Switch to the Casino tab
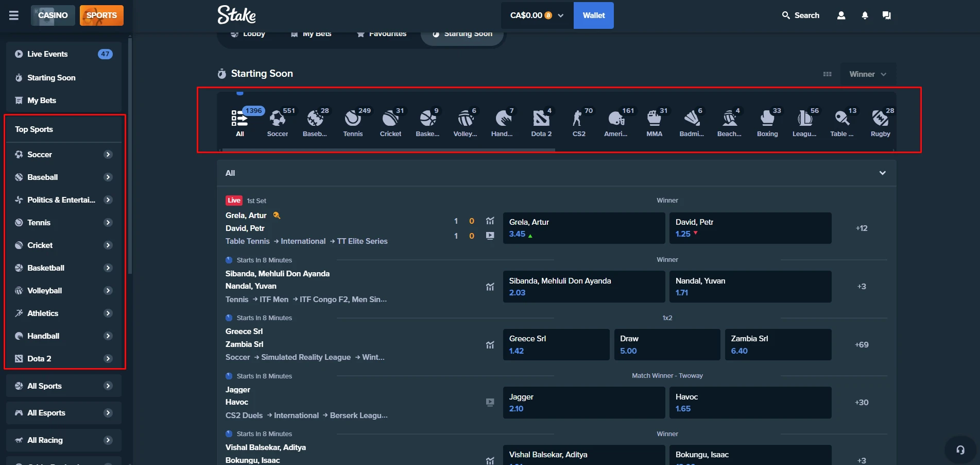Screen dimensions: 980x465 53,15
